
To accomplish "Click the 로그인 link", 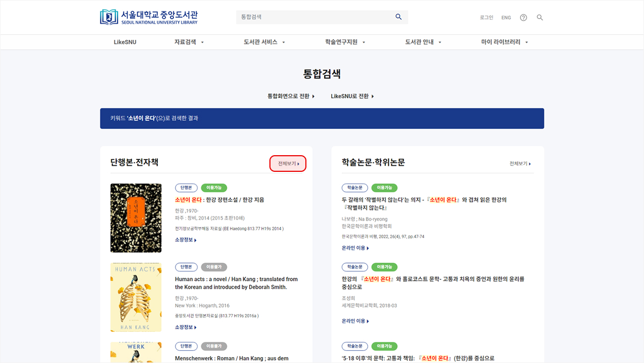I will coord(486,17).
